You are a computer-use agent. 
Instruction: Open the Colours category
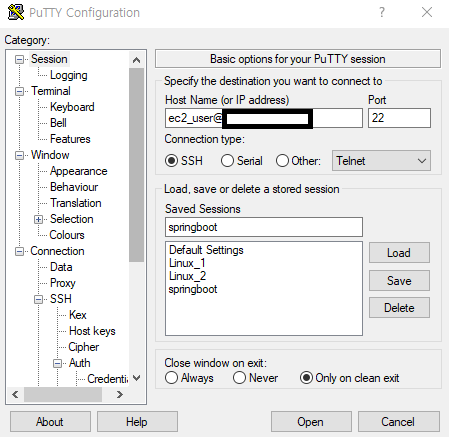tap(67, 235)
